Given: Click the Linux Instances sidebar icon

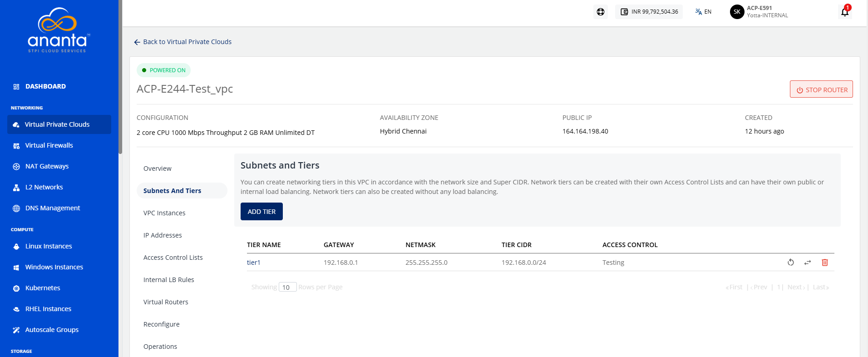Looking at the screenshot, I should tap(16, 246).
